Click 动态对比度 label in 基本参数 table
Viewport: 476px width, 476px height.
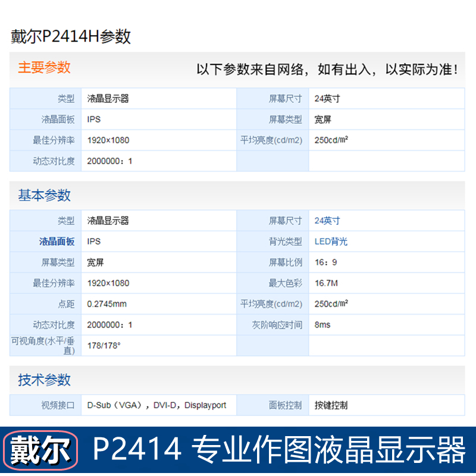(54, 325)
